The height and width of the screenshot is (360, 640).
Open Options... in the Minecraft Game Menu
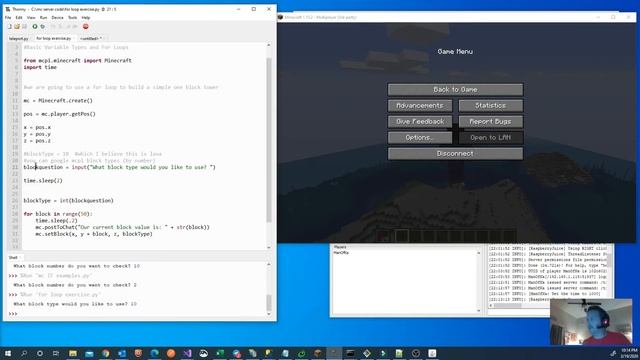[420, 138]
